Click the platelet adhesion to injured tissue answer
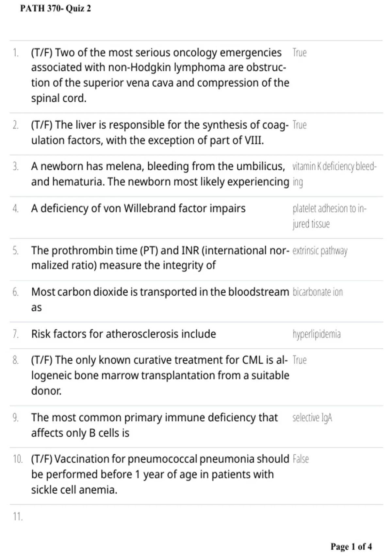The height and width of the screenshot is (556, 392). (x=330, y=216)
